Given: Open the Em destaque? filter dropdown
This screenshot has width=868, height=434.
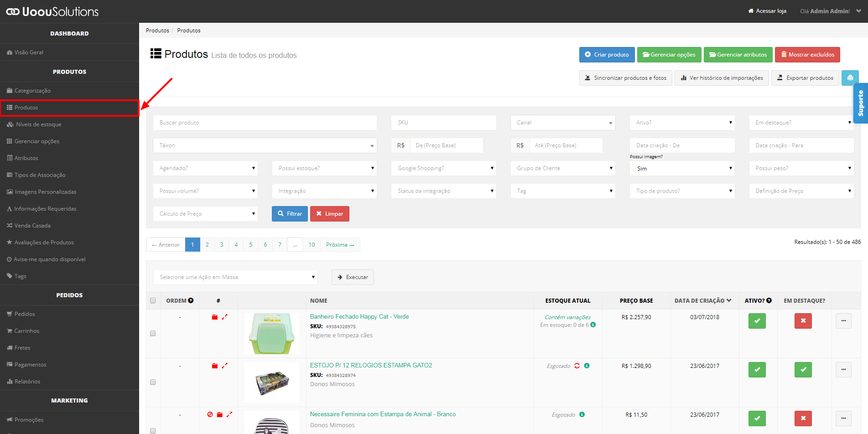Looking at the screenshot, I should click(801, 123).
